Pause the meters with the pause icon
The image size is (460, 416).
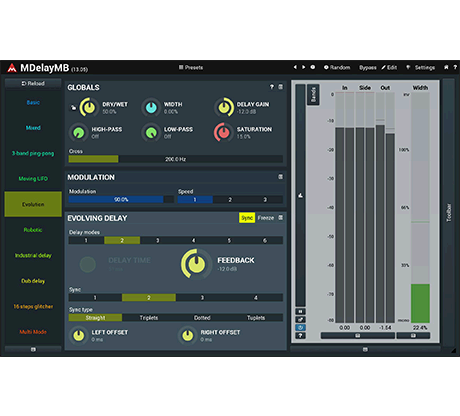300,311
